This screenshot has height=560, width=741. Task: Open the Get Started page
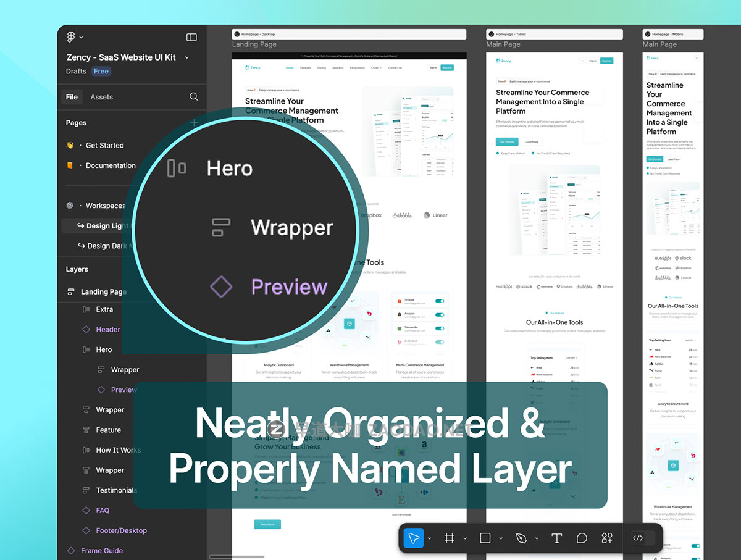point(105,145)
